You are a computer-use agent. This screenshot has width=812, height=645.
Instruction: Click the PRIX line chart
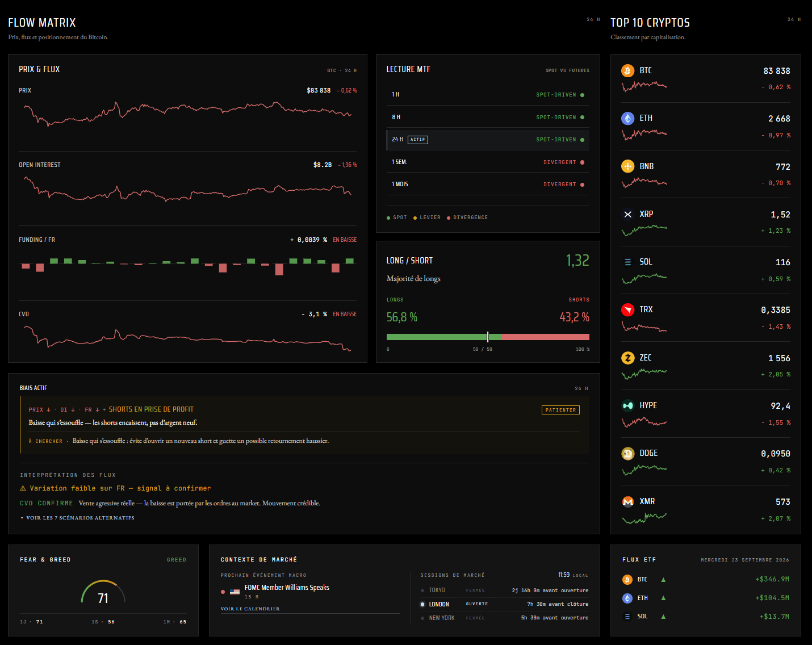(x=188, y=114)
